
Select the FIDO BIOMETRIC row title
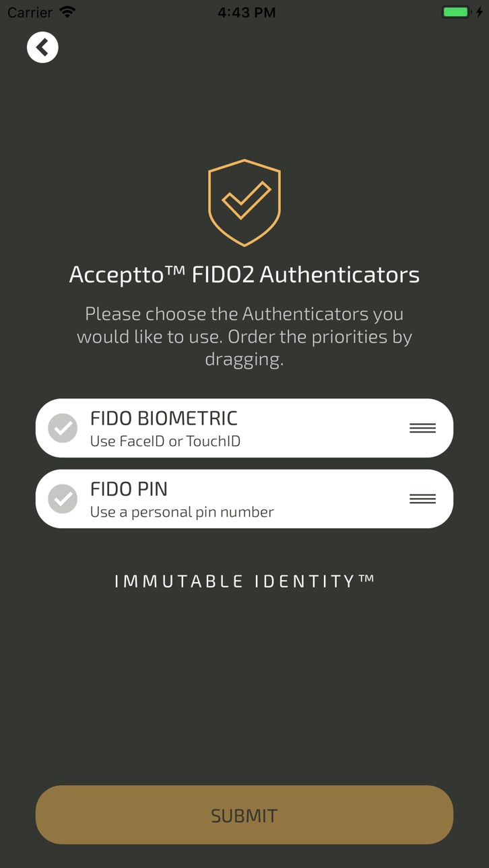click(164, 418)
